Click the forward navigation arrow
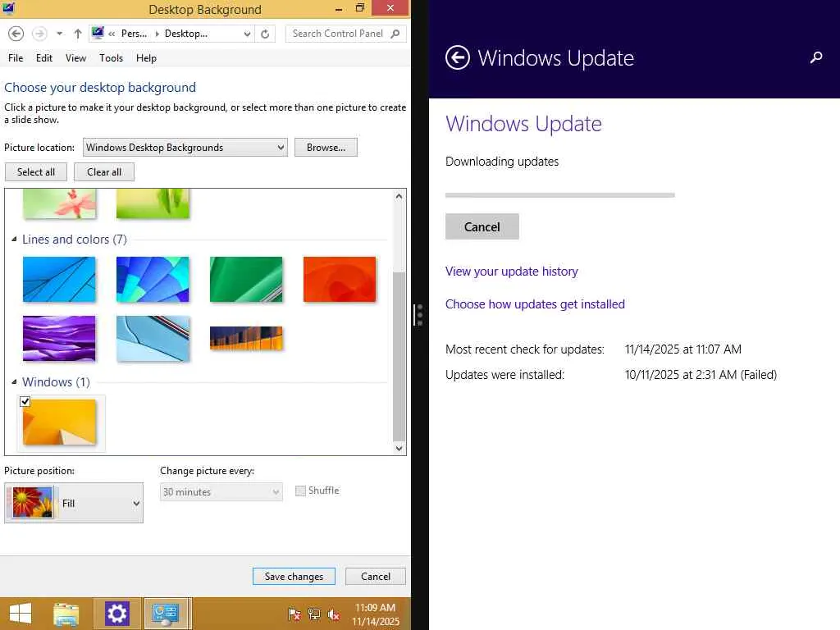This screenshot has height=630, width=840. tap(39, 34)
